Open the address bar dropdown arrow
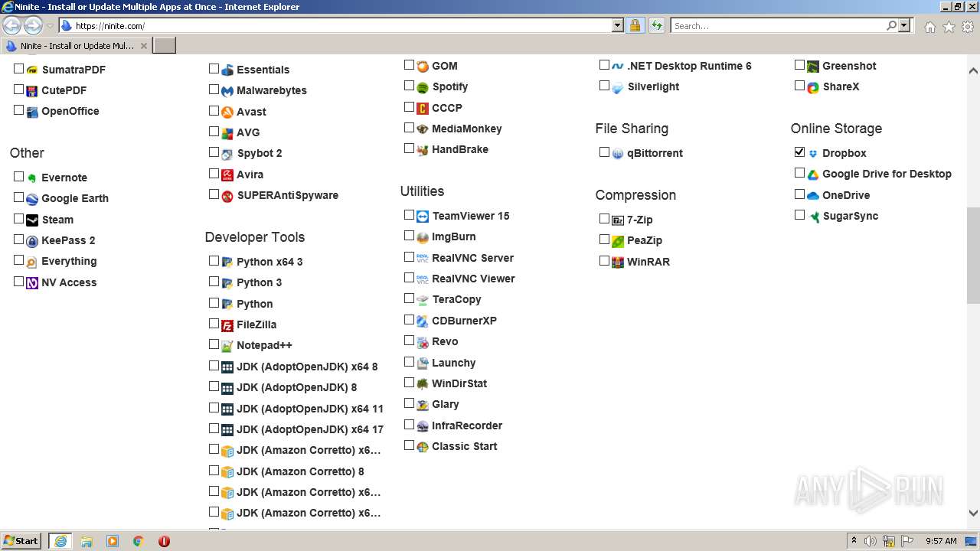Image resolution: width=980 pixels, height=551 pixels. 618,26
